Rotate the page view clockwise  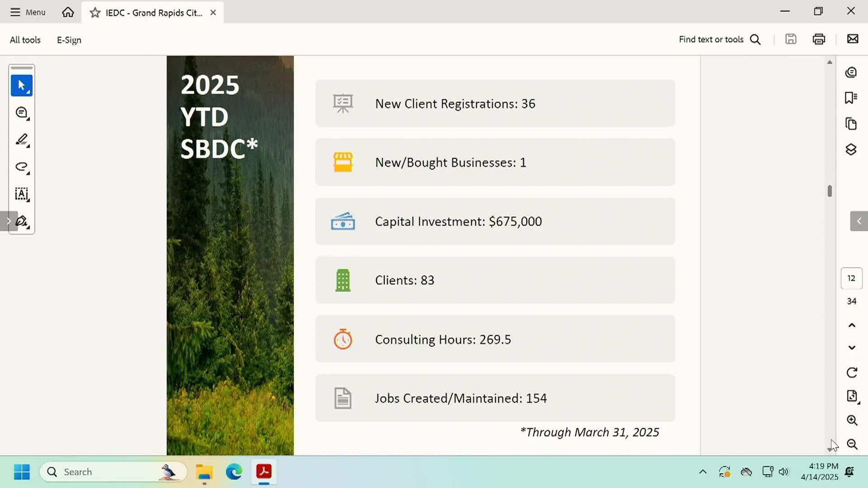tap(852, 373)
